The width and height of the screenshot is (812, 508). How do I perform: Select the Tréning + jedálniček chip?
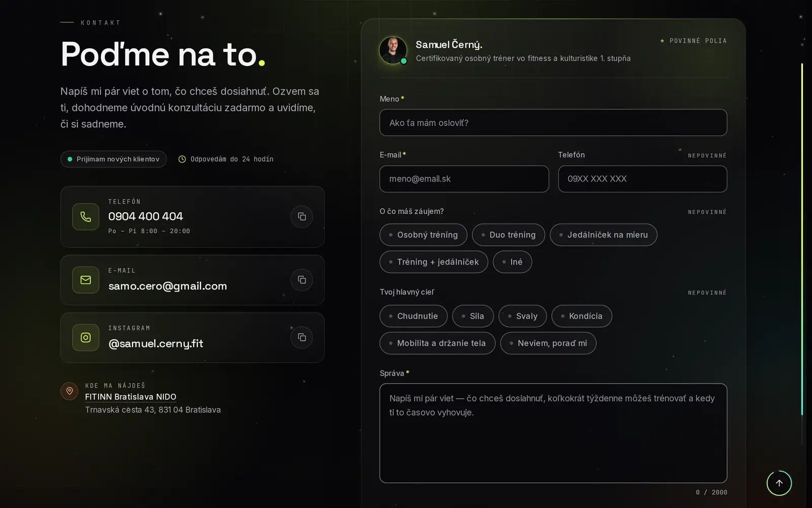[434, 262]
